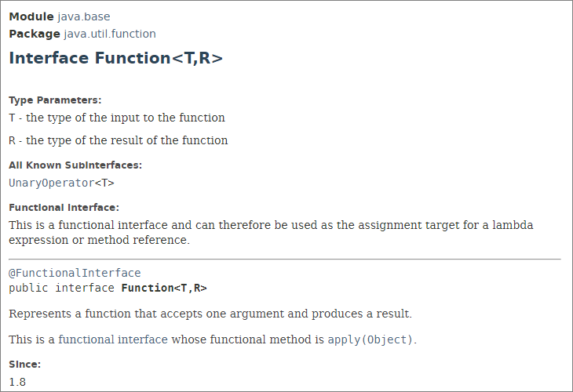
Task: Click the "All Known Subinterfaces:" label
Action: click(x=75, y=165)
